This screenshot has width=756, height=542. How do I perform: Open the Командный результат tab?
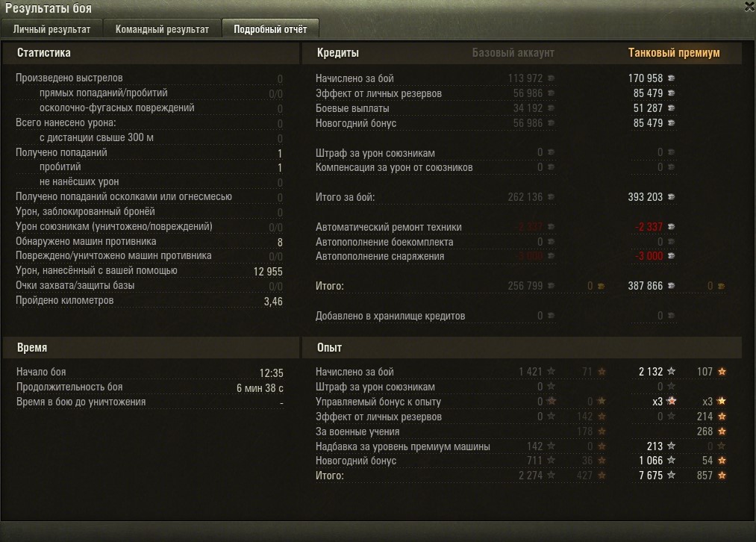[x=162, y=29]
